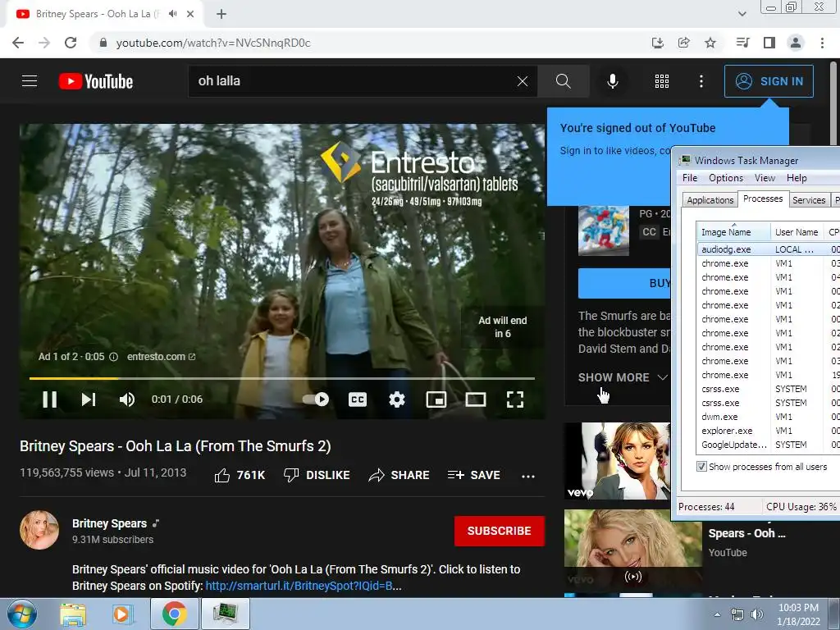Click the ad info circle icon
Screen dimensions: 840x630
click(x=113, y=357)
